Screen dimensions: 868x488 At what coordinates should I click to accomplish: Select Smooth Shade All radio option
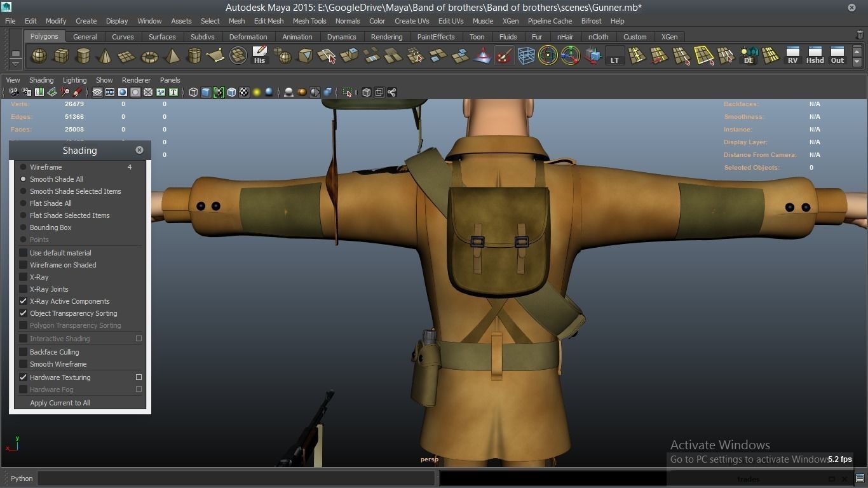coord(24,179)
